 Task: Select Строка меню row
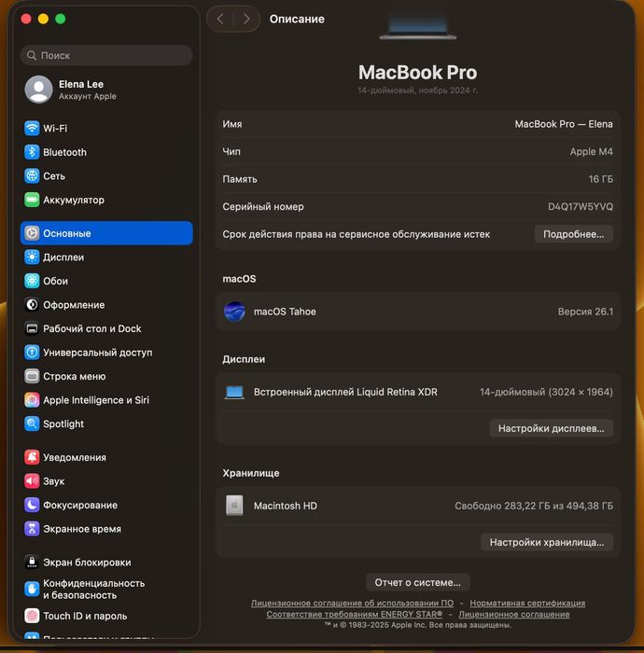tap(106, 376)
